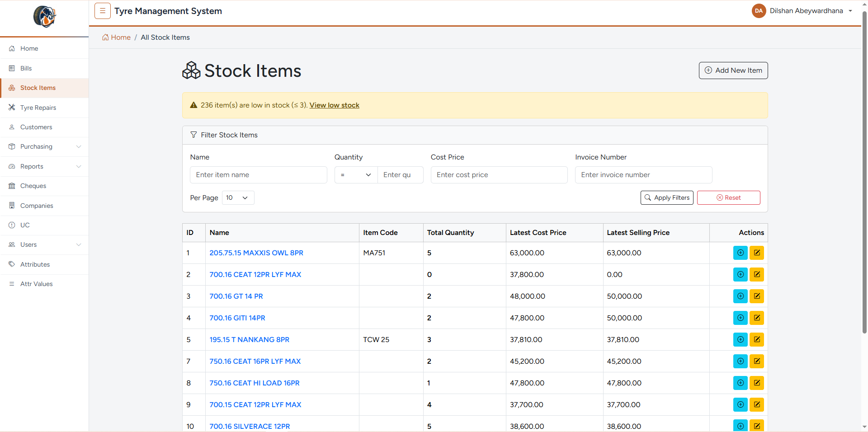The width and height of the screenshot is (868, 432).
Task: Expand the Purchasing sidebar submenu
Action: (44, 147)
